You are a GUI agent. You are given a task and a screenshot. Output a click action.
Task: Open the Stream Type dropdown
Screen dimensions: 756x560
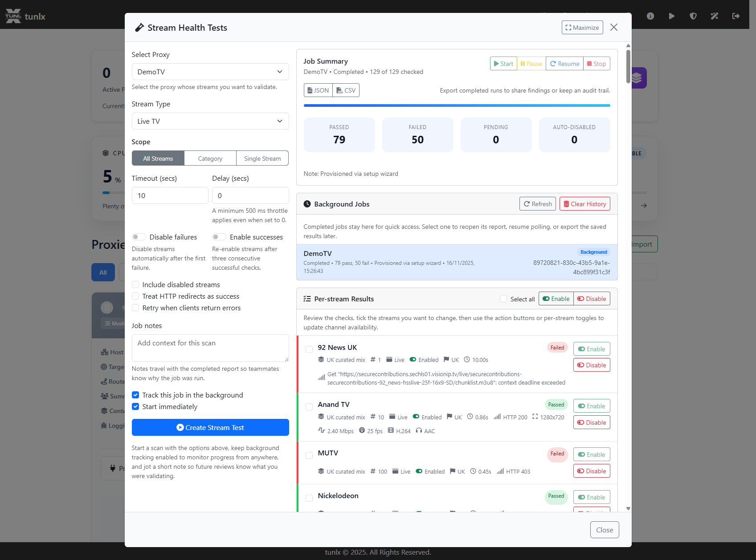tap(210, 121)
